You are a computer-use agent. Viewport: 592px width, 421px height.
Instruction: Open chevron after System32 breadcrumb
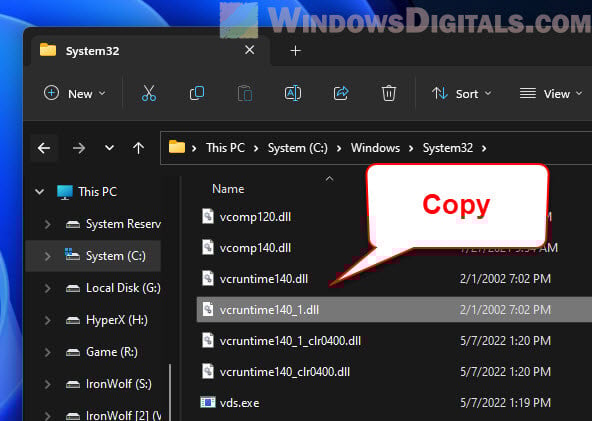tap(484, 148)
